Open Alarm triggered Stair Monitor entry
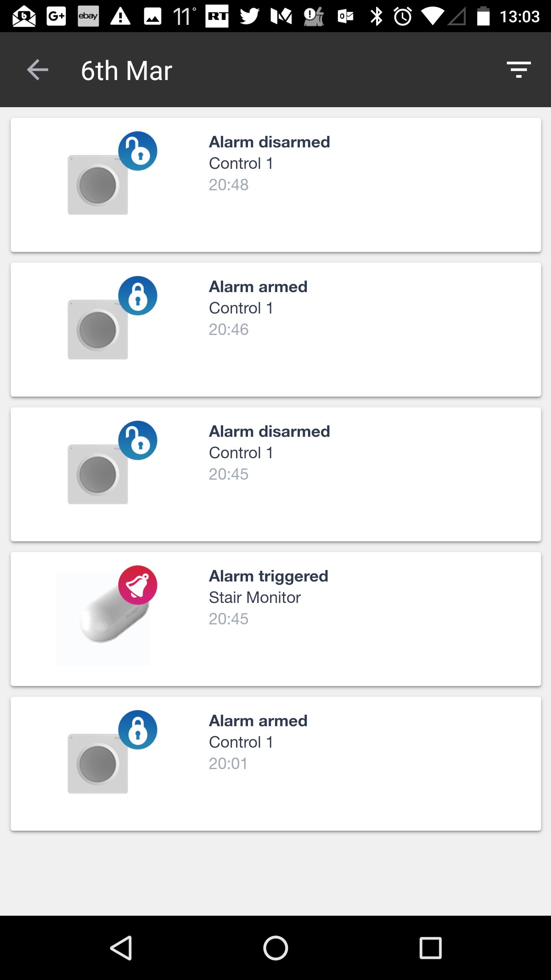Image resolution: width=551 pixels, height=980 pixels. click(x=276, y=619)
